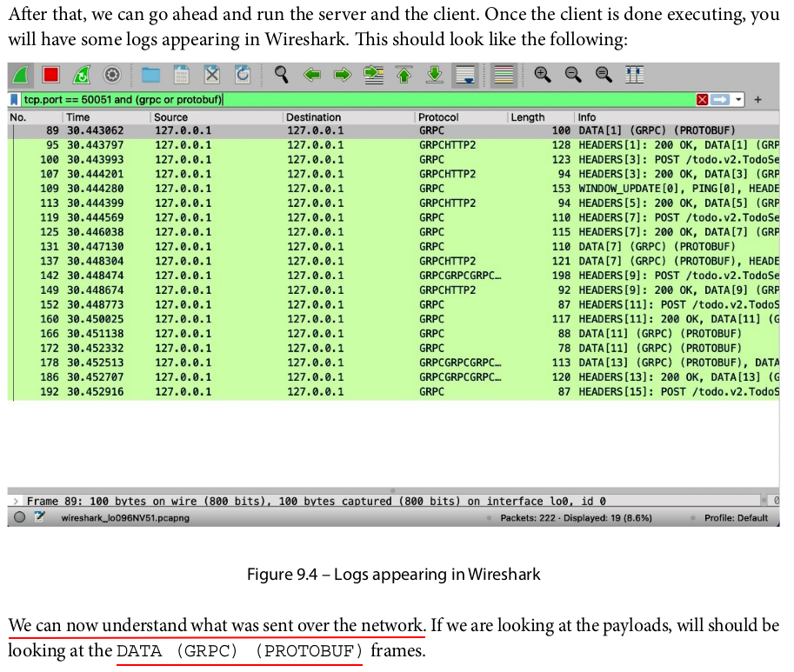
Task: Select packet 119 at 30.444569
Action: pos(393,217)
